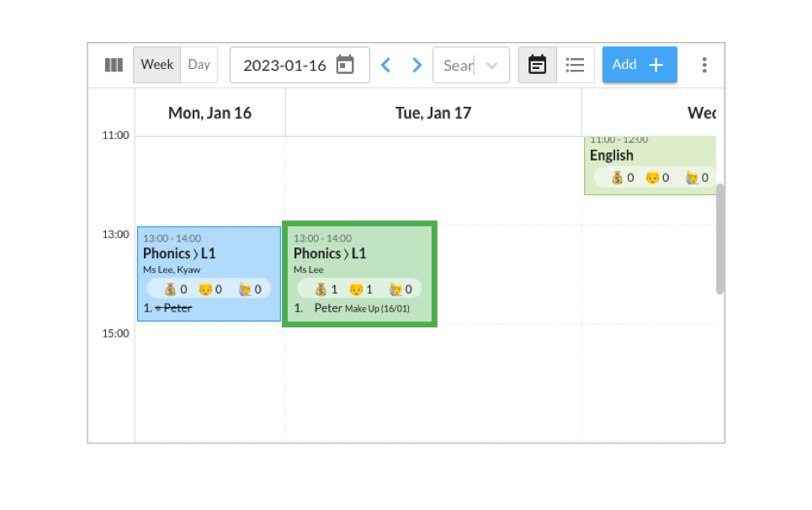Expand the search dropdown arrow
The width and height of the screenshot is (812, 510).
(492, 66)
